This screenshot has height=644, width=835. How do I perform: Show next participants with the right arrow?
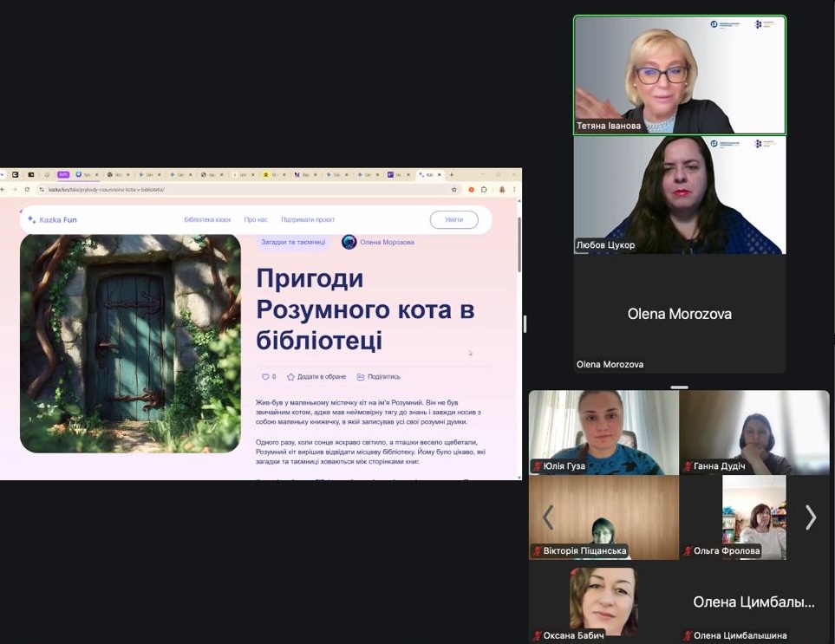(810, 517)
